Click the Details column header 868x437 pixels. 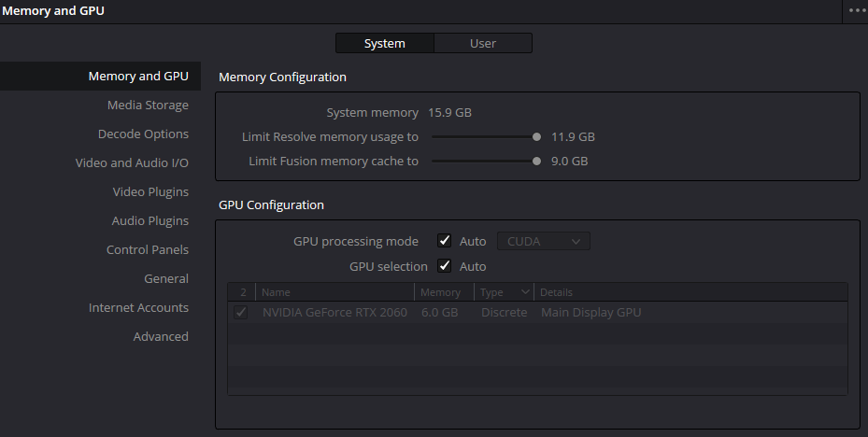pos(690,292)
